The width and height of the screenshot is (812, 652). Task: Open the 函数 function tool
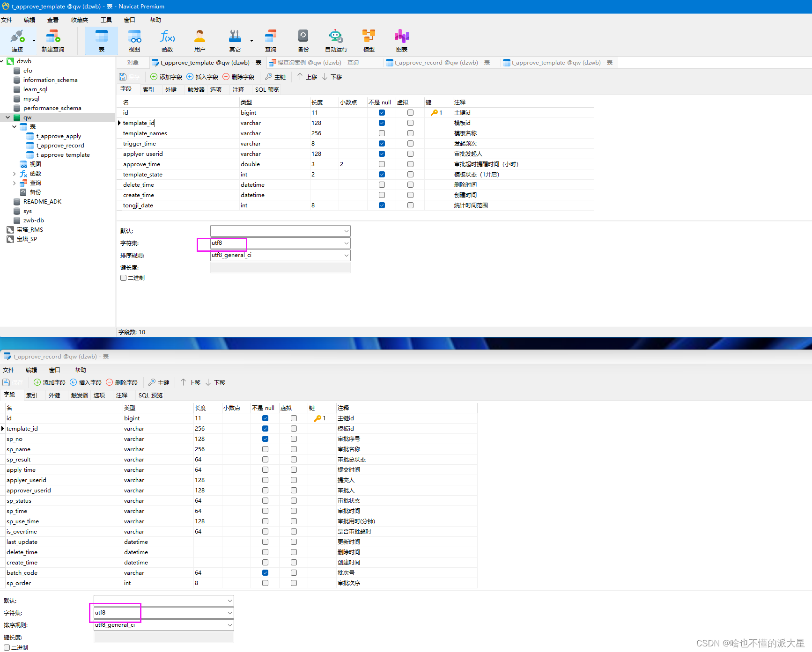click(x=167, y=41)
